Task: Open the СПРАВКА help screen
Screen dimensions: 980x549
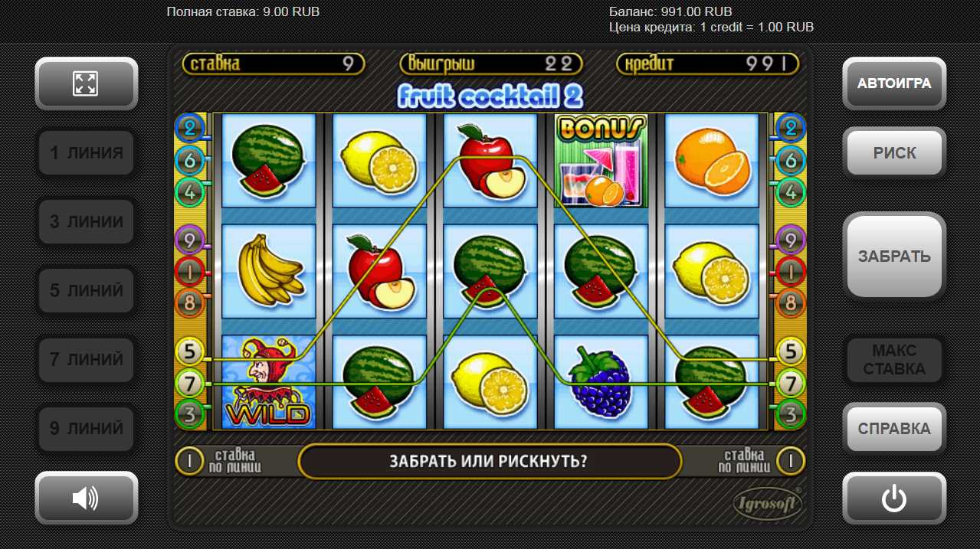Action: coord(894,429)
